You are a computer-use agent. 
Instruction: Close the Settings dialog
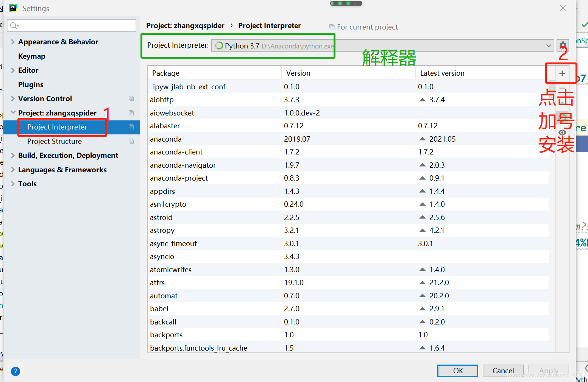(563, 8)
